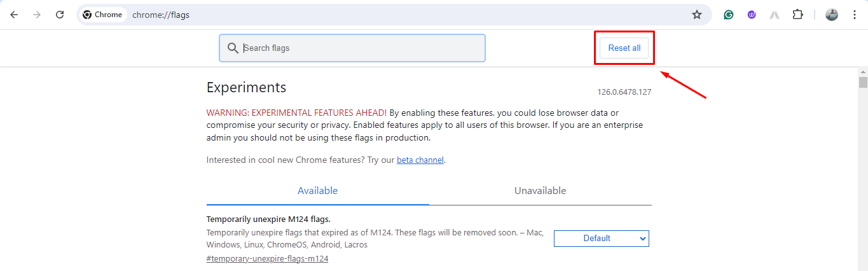Screen dimensions: 868x271
Task: Click the profile avatar picture
Action: pyautogui.click(x=832, y=15)
